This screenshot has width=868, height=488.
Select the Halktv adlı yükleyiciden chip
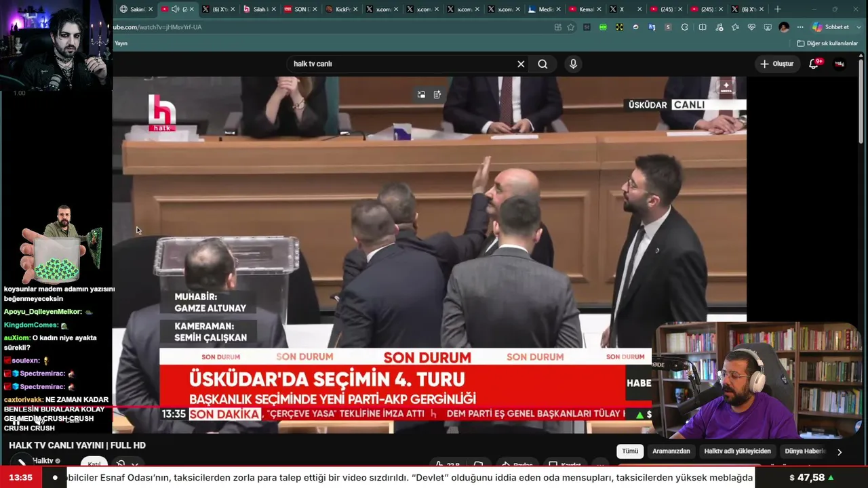pos(737,451)
